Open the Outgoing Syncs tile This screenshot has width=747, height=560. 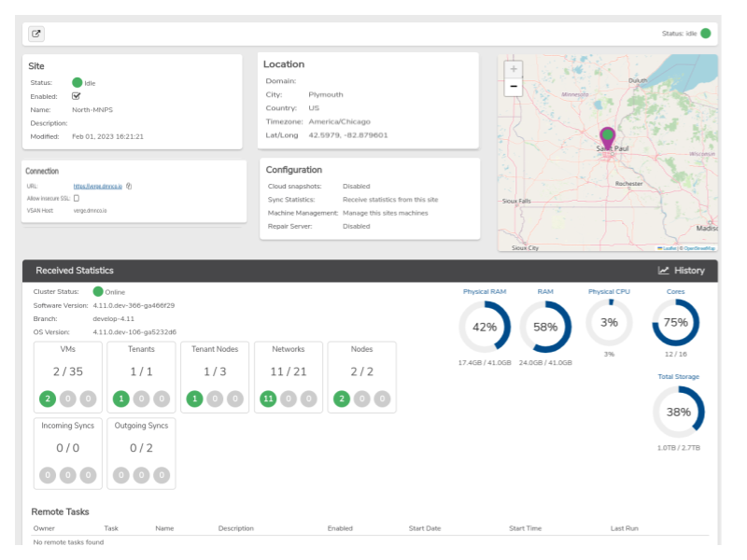[x=142, y=454]
